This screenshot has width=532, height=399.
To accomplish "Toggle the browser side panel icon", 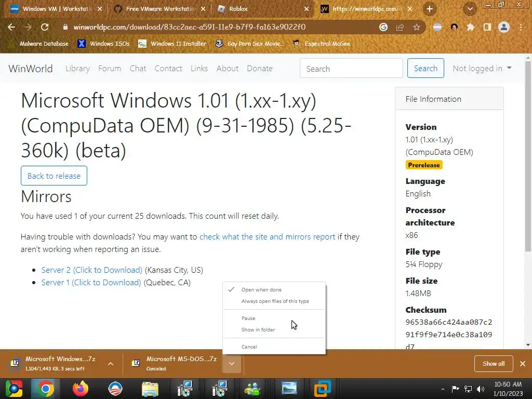I will tap(487, 27).
